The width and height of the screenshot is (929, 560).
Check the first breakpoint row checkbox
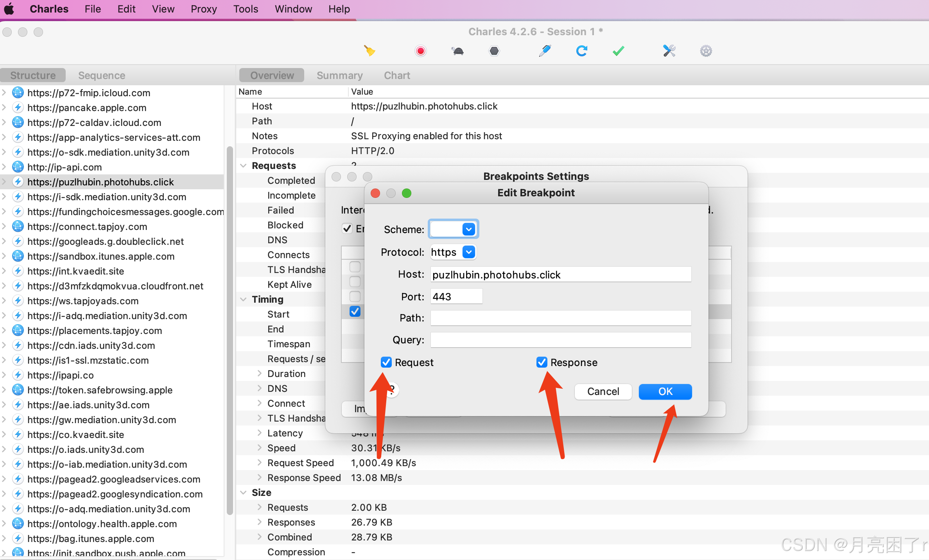[x=355, y=267]
